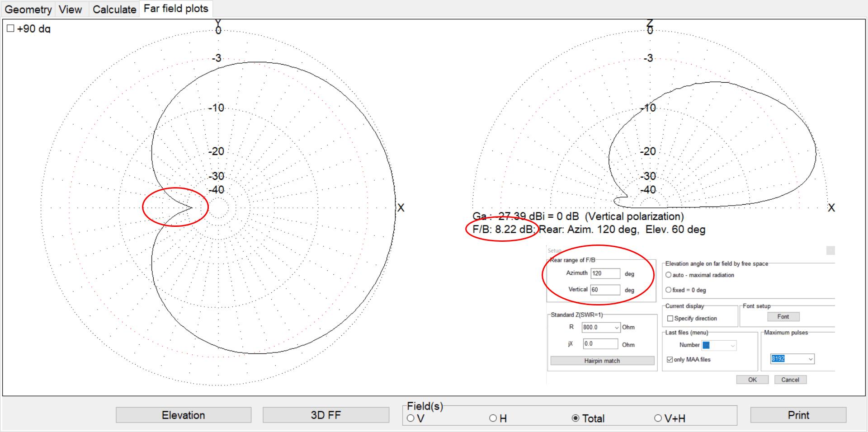
Task: Select auto - maximal radiation elevation
Action: point(669,275)
